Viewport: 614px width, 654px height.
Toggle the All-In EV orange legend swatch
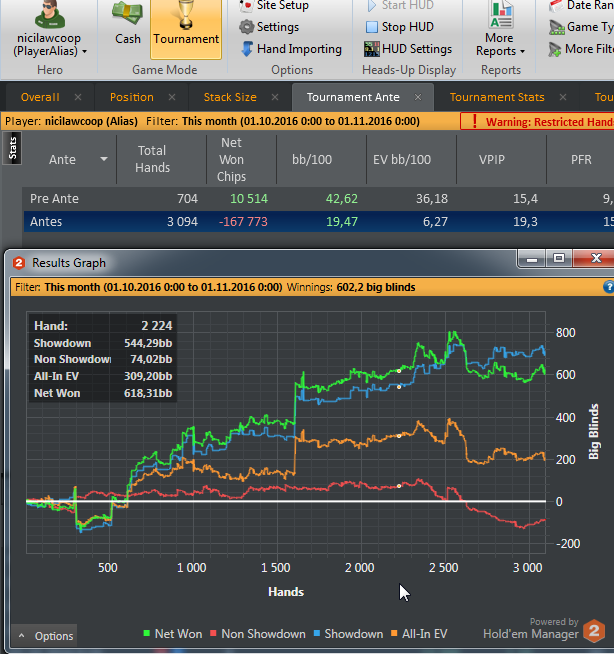pos(394,634)
